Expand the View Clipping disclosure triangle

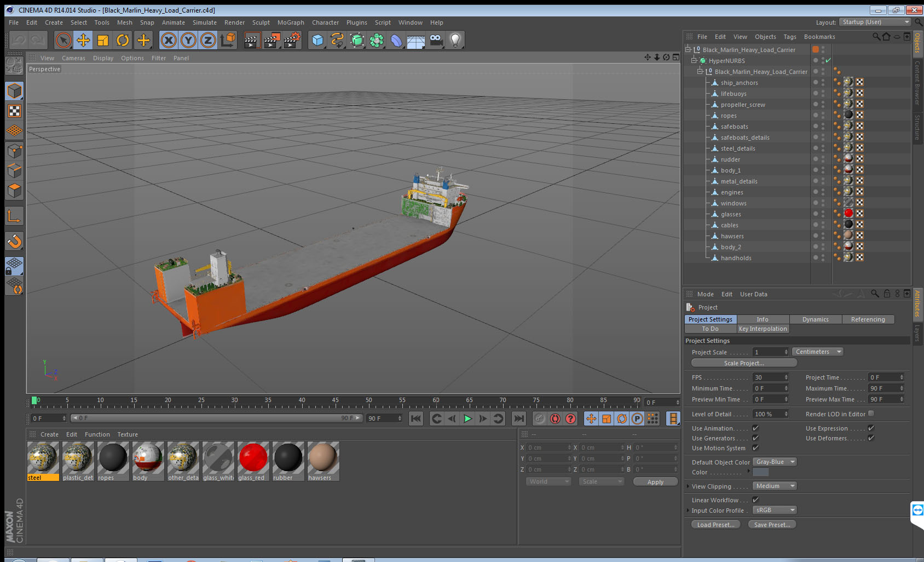(688, 486)
